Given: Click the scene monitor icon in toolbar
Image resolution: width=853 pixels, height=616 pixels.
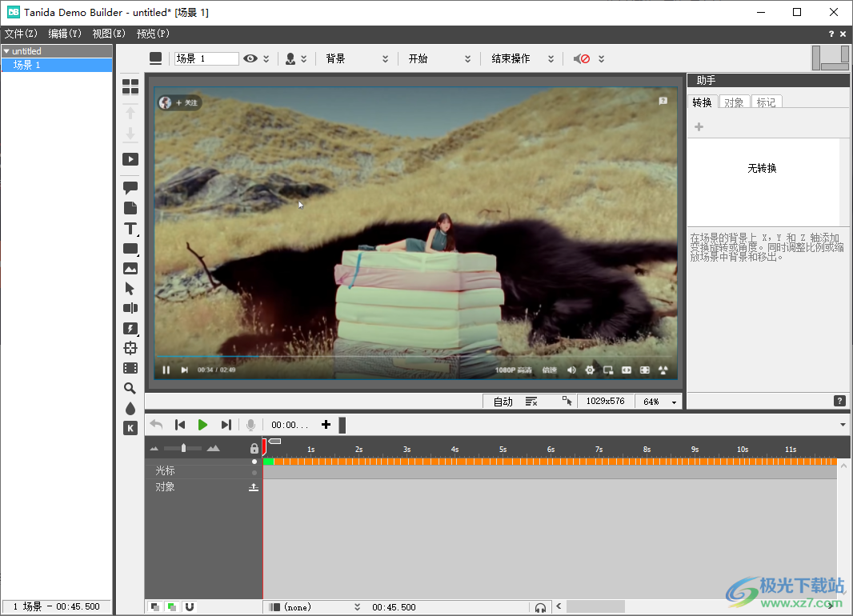Looking at the screenshot, I should point(155,58).
